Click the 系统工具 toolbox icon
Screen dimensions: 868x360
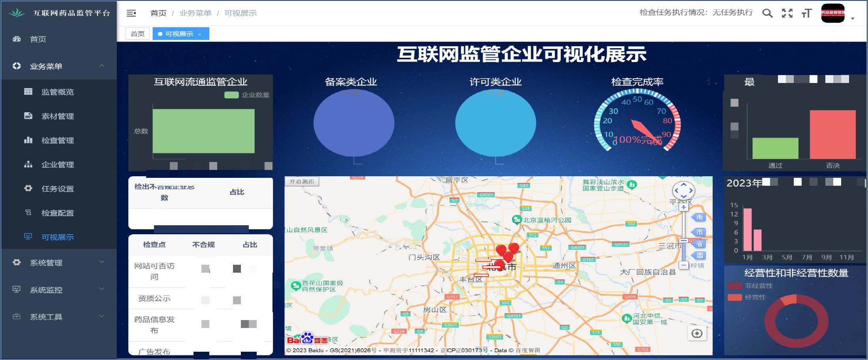[17, 317]
